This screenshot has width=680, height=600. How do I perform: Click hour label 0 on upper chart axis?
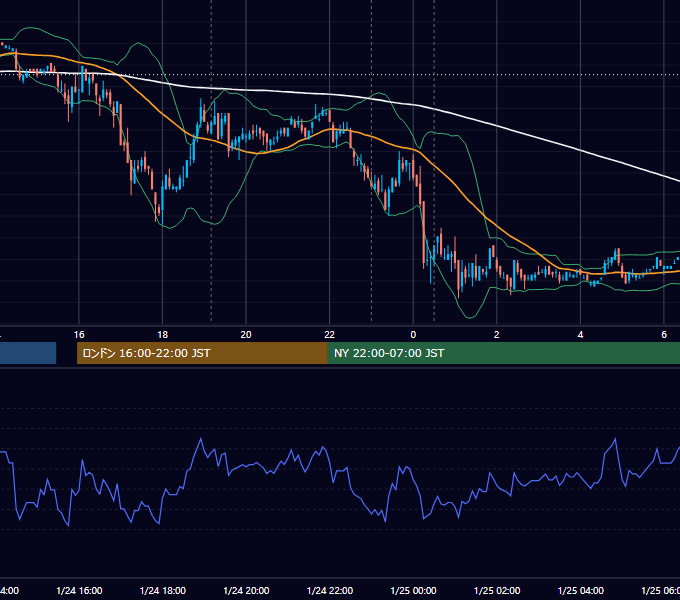tap(413, 335)
